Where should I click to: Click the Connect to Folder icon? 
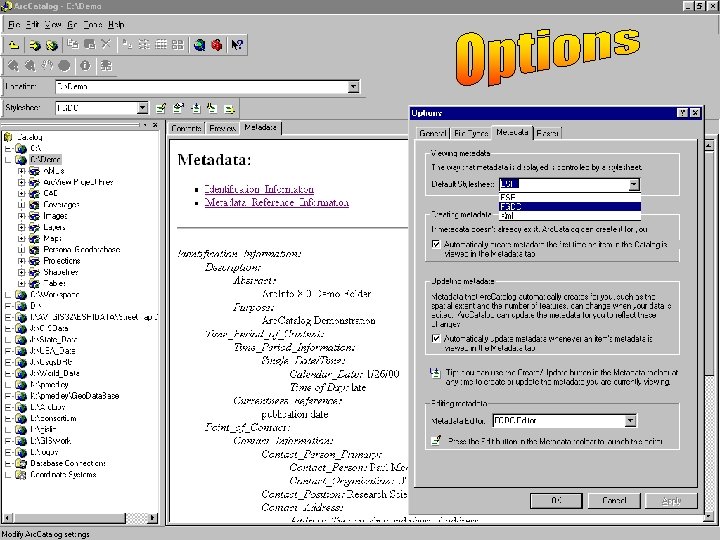34,45
